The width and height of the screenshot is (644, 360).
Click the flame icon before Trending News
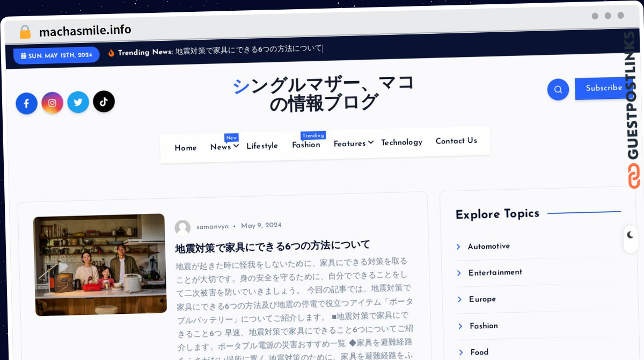[111, 53]
